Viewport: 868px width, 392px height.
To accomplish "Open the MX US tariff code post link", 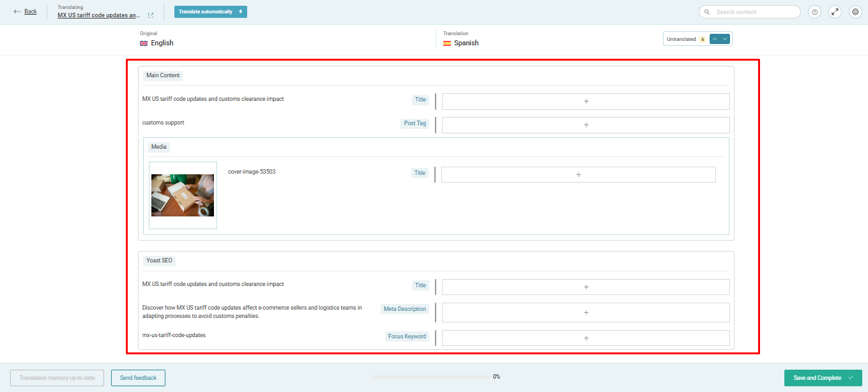I will (99, 15).
